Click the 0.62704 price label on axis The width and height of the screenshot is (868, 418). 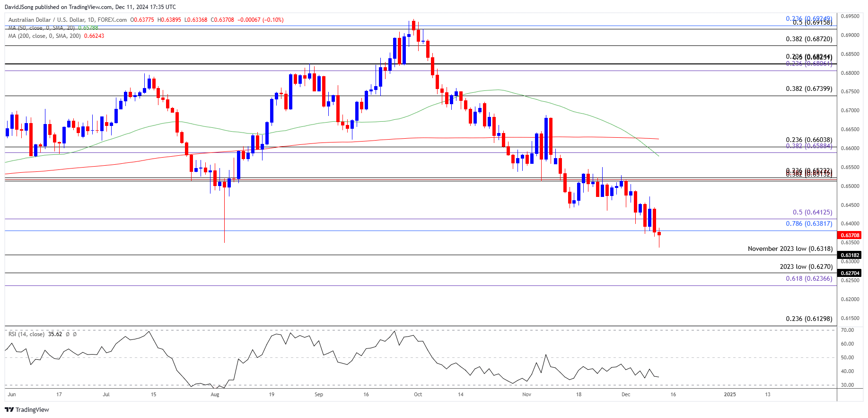pos(849,273)
